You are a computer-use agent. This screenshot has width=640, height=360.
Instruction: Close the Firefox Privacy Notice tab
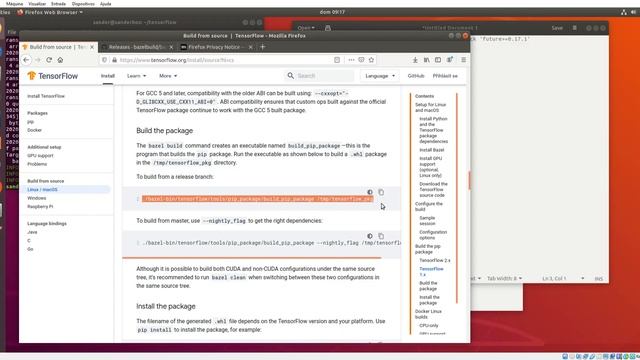[x=251, y=47]
